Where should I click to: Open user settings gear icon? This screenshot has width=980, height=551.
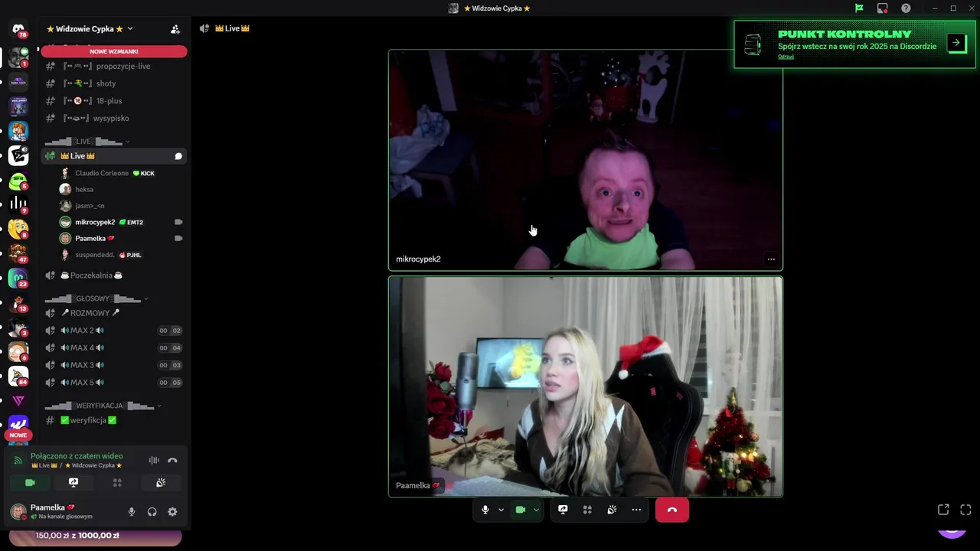pos(172,512)
